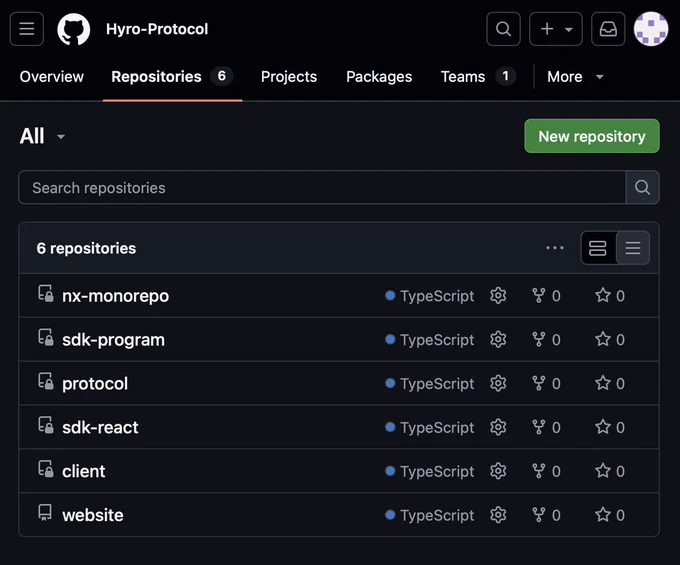The image size is (680, 565).
Task: Open settings gear for protocol
Action: click(x=498, y=383)
